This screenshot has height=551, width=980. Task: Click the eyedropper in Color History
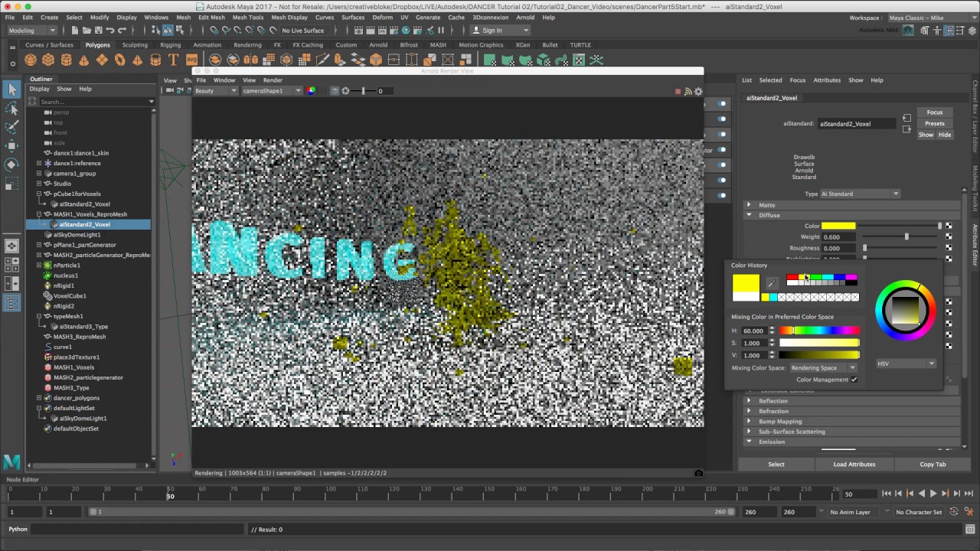772,283
